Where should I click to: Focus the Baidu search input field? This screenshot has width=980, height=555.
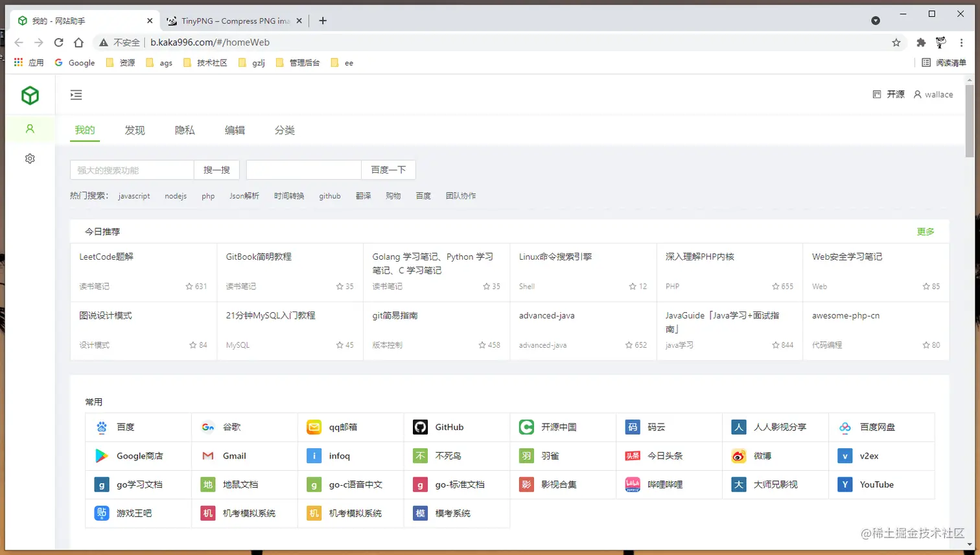point(303,170)
